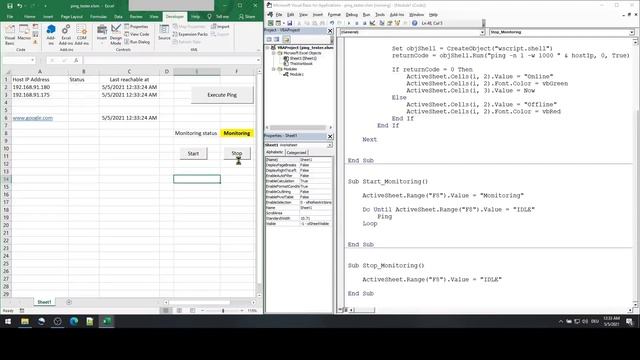Click Run Dialog in Excel Controls group
The width and height of the screenshot is (640, 360).
coord(137,42)
